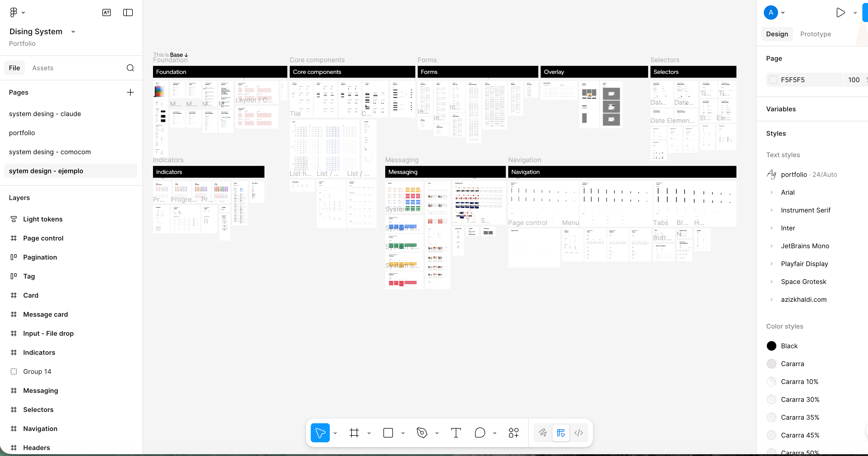This screenshot has height=456, width=868.
Task: Open the dev mode code view icon
Action: point(579,433)
